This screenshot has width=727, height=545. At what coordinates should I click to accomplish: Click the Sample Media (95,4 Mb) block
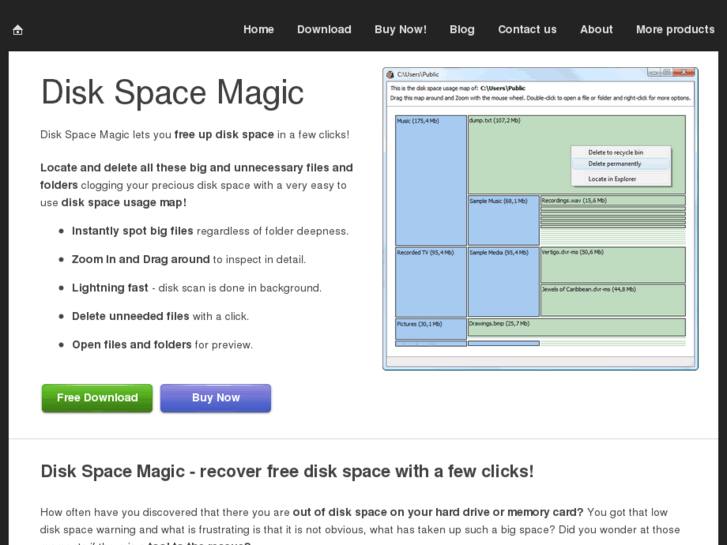[x=504, y=282]
